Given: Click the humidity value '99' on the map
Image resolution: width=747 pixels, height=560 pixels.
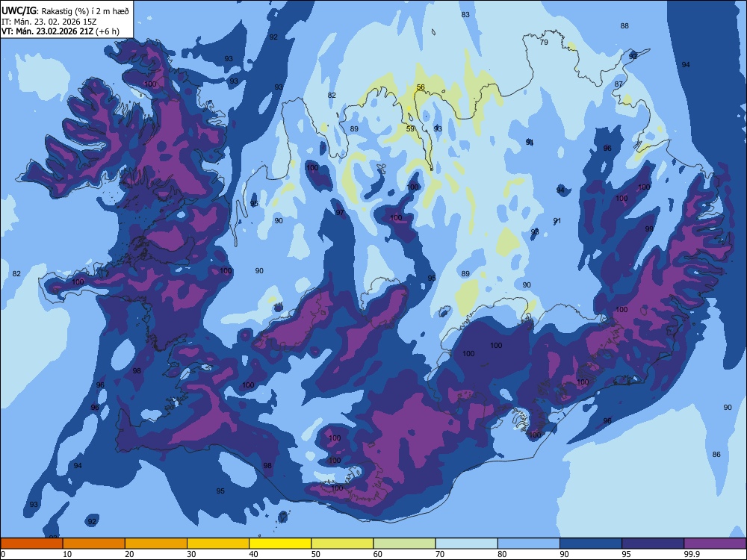Looking at the screenshot, I should (649, 229).
